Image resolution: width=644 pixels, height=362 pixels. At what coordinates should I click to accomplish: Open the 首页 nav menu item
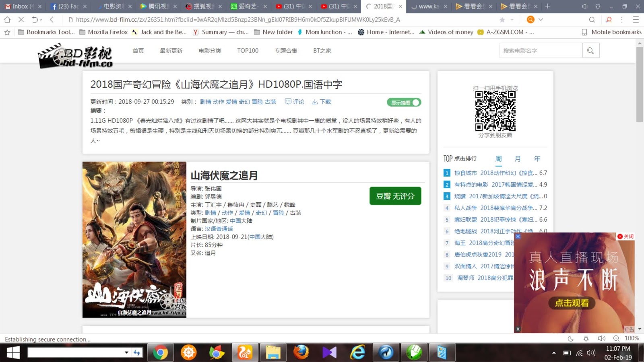click(x=138, y=51)
